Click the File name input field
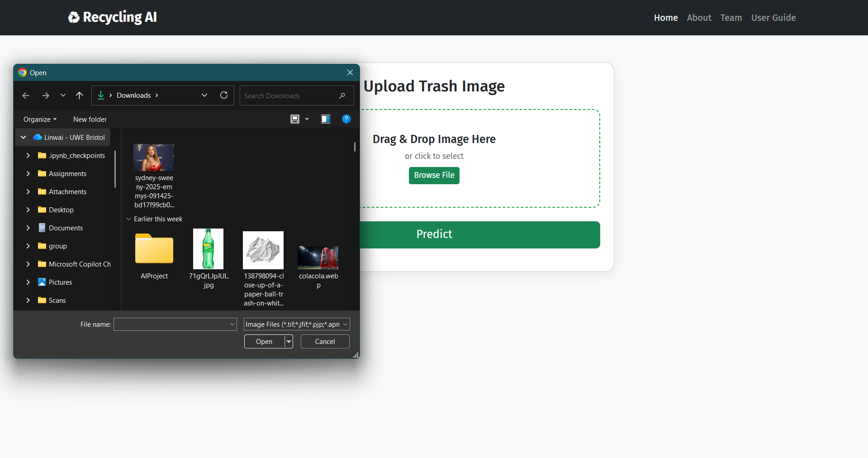 click(x=175, y=324)
